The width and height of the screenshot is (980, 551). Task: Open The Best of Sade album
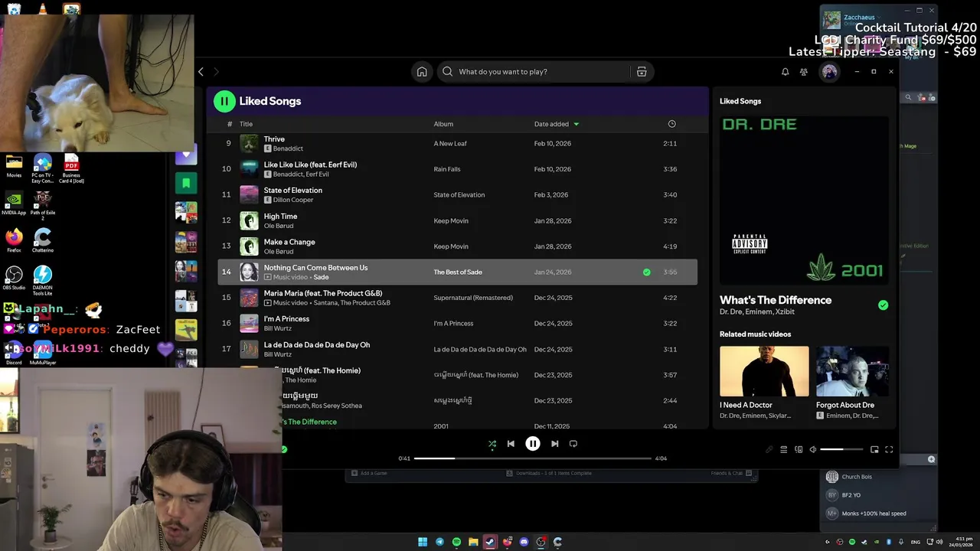pos(458,272)
